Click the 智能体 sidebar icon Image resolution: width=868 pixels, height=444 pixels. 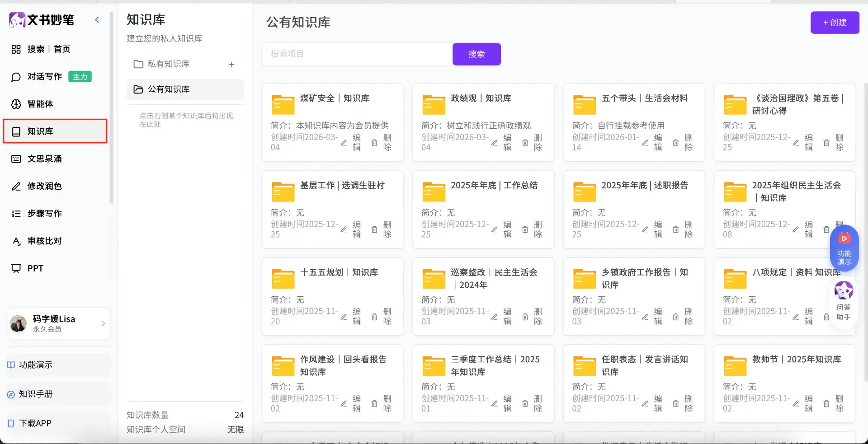(x=16, y=104)
